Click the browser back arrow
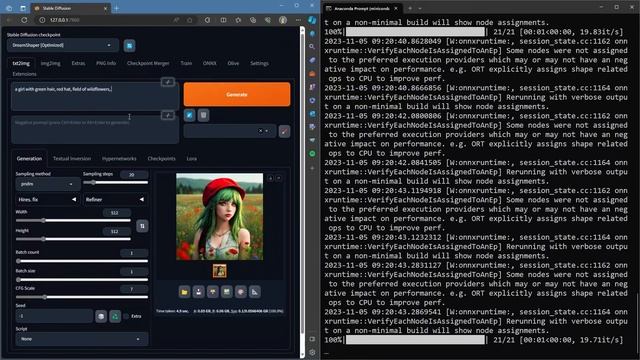Image resolution: width=640 pixels, height=360 pixels. 9,20
